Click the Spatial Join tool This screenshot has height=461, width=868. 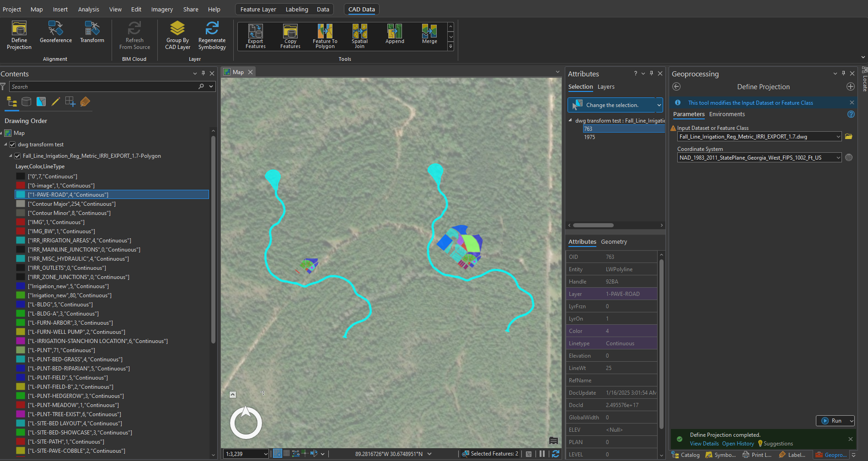click(x=359, y=36)
